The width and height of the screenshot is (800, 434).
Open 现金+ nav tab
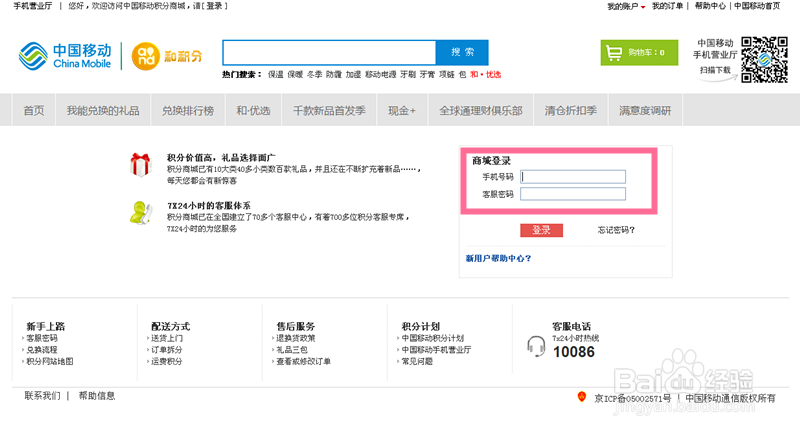tap(402, 110)
